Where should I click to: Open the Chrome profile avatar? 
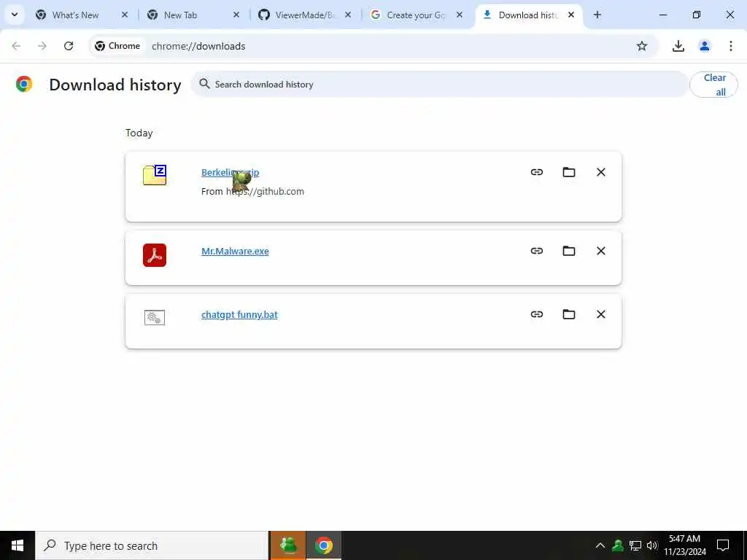[704, 46]
